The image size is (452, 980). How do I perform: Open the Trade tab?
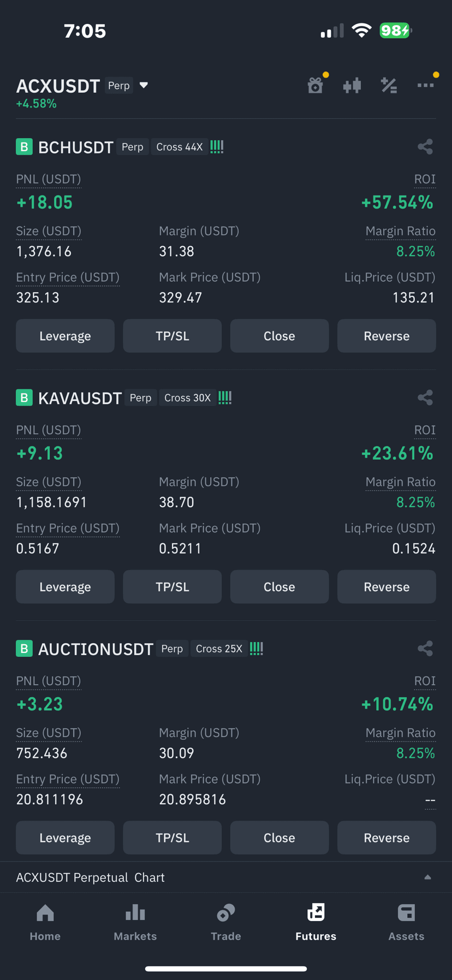[x=226, y=923]
